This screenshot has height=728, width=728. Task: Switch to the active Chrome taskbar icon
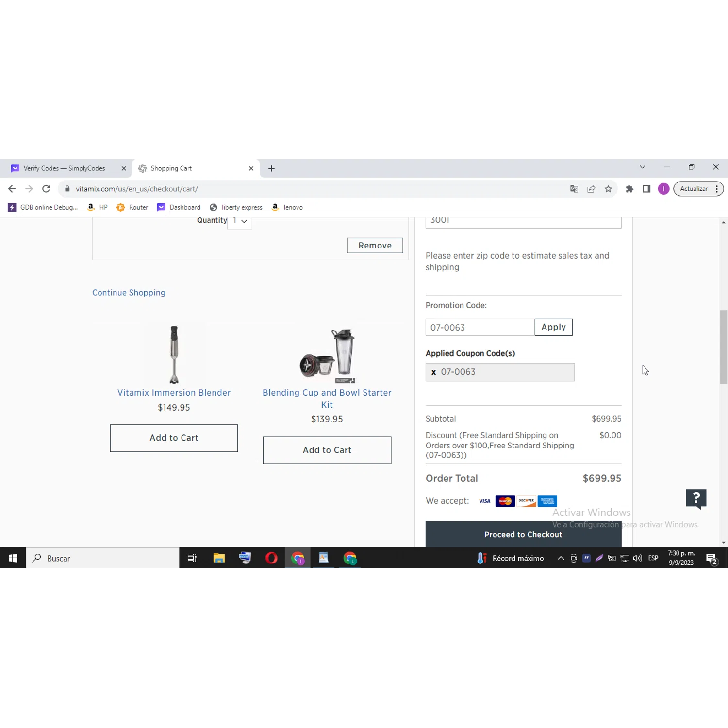pyautogui.click(x=298, y=558)
